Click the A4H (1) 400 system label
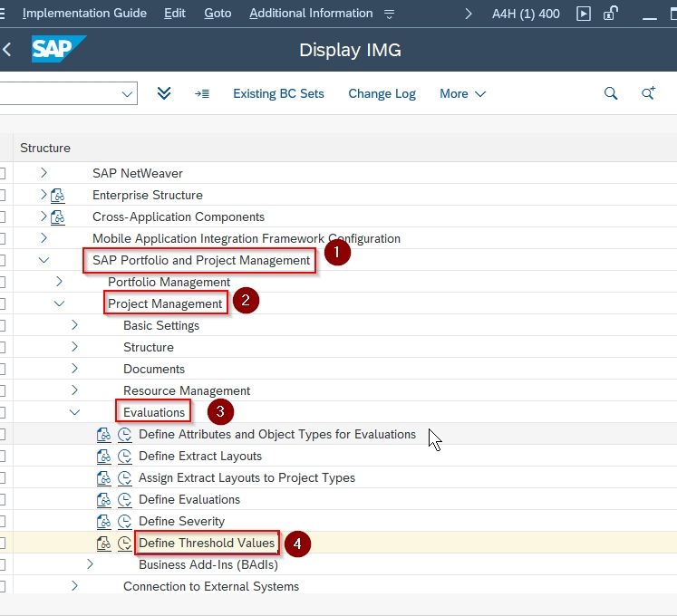 point(526,14)
